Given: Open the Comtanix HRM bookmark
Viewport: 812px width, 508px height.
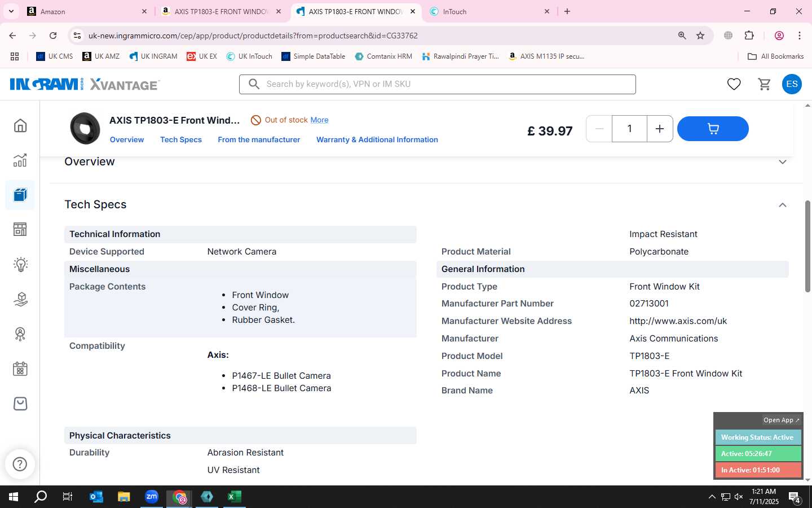Looking at the screenshot, I should tap(383, 56).
